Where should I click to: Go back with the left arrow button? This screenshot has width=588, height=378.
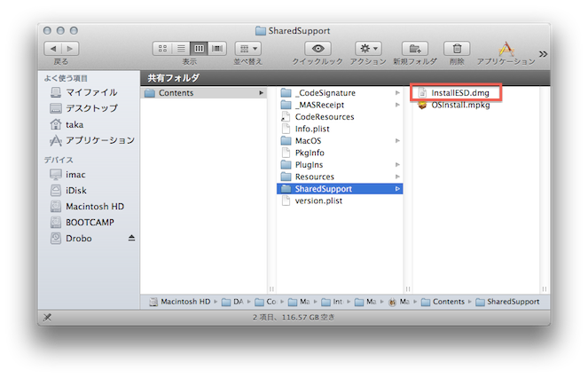point(53,49)
